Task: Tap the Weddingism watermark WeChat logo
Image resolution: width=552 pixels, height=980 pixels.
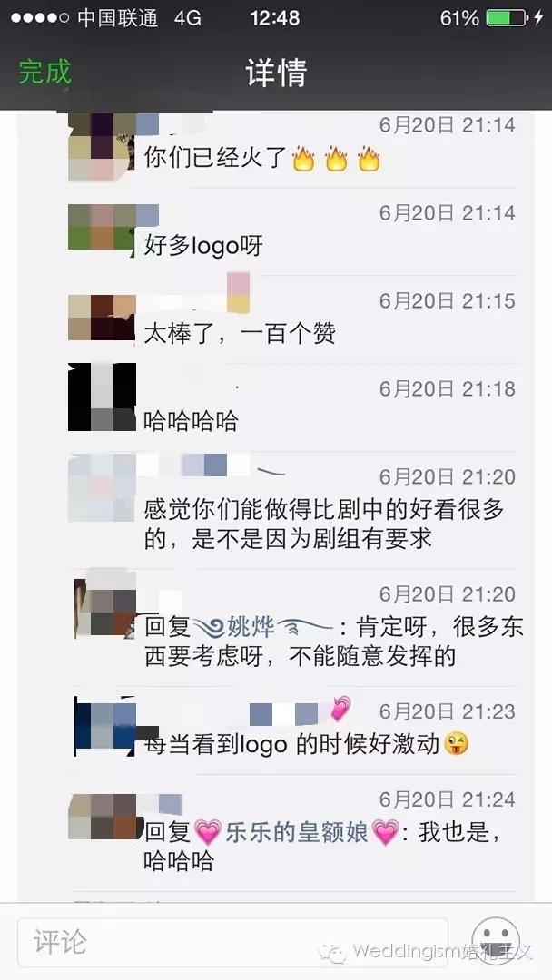Action: point(331,952)
